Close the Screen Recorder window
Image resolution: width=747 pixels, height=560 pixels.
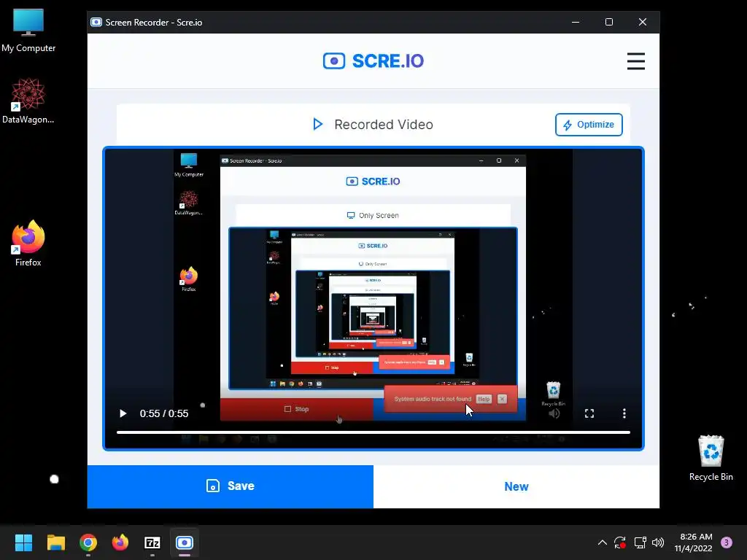point(643,22)
